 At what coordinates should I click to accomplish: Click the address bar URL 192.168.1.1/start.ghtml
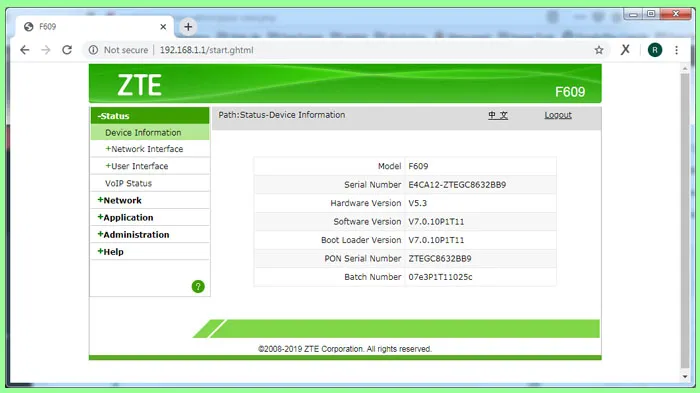coord(206,50)
